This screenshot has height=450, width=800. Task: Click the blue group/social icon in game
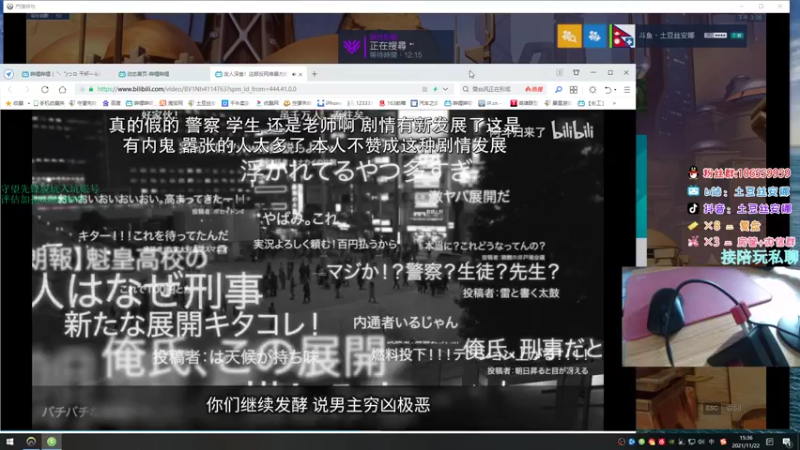click(595, 36)
